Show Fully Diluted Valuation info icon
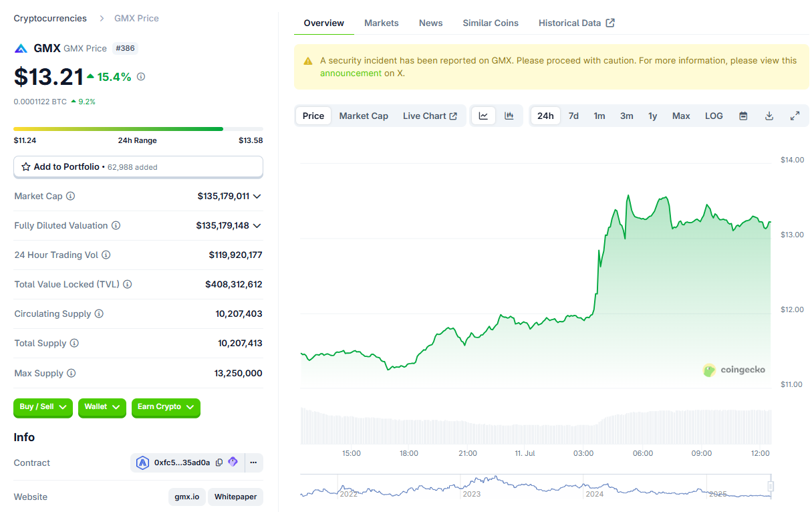Image resolution: width=812 pixels, height=512 pixels. pyautogui.click(x=116, y=225)
